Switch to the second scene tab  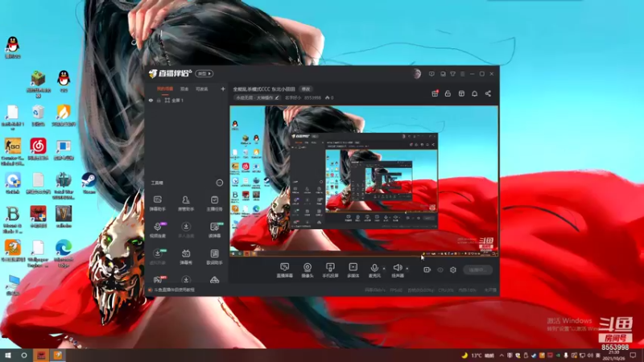[184, 88]
